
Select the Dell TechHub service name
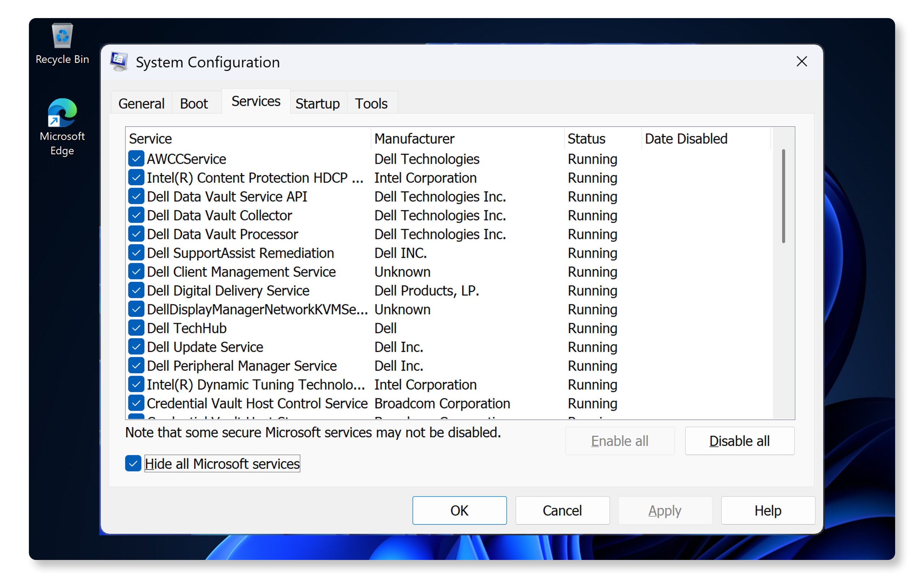pyautogui.click(x=187, y=328)
